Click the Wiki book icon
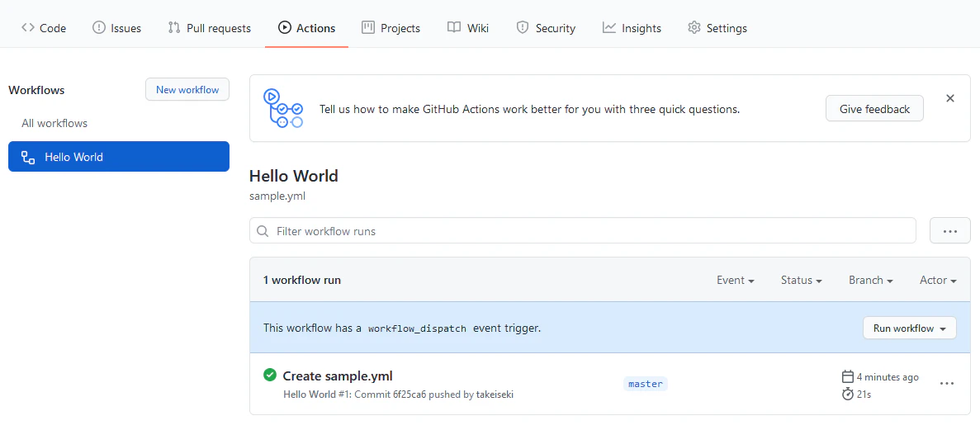This screenshot has width=980, height=430. 454,27
